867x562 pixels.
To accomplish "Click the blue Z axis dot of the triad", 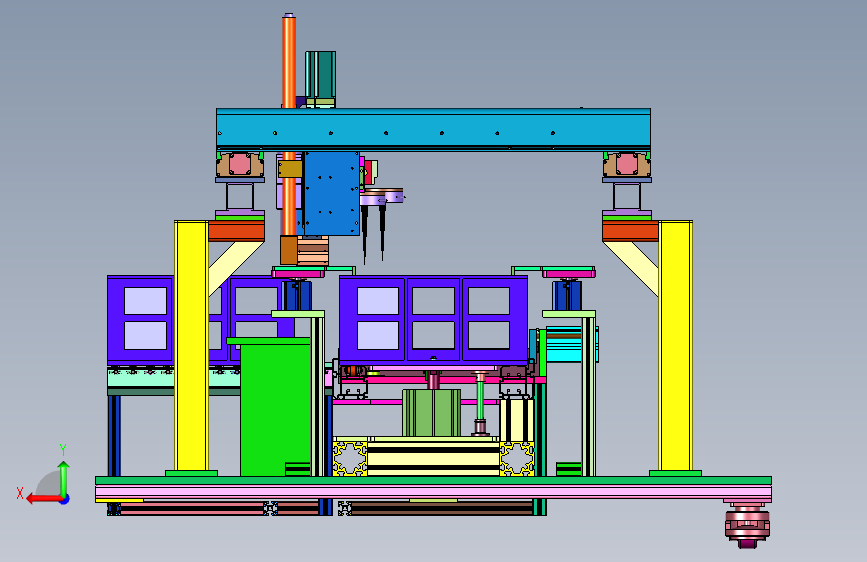I will 65,499.
